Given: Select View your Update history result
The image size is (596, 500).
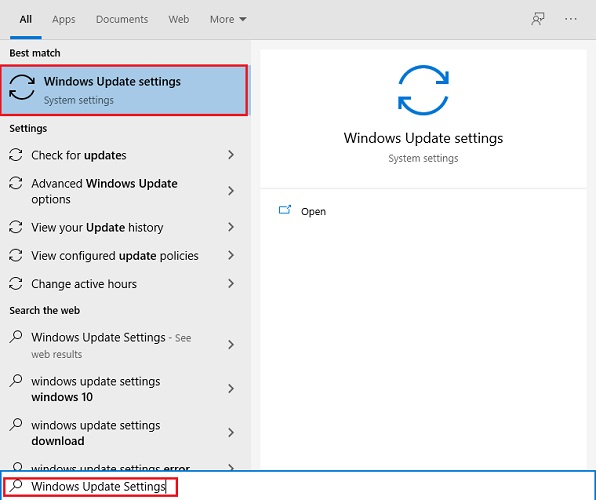Looking at the screenshot, I should [124, 227].
